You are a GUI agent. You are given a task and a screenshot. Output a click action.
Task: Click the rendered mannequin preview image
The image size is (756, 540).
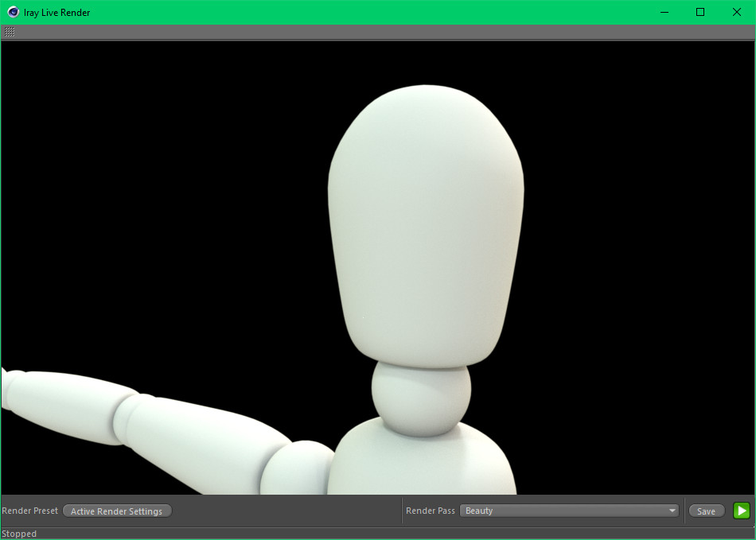tap(378, 268)
